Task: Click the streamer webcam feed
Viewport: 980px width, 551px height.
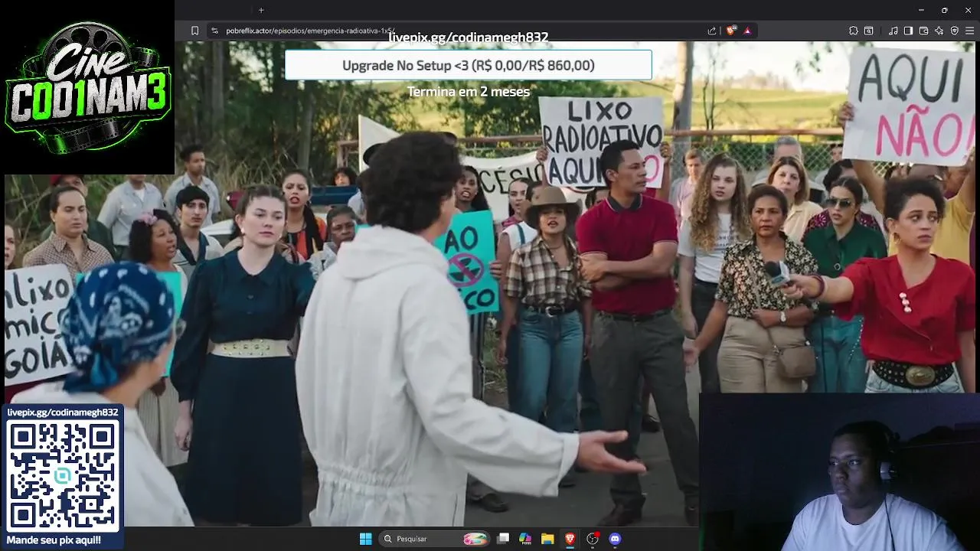Action: click(x=839, y=472)
